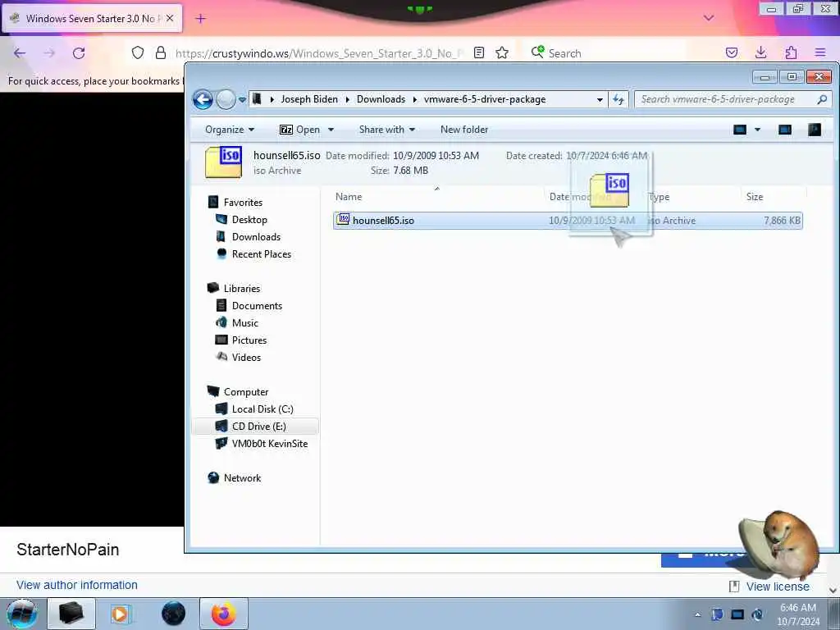Click Joseph Biden breadcrumb in address bar
This screenshot has height=630, width=840.
click(309, 99)
